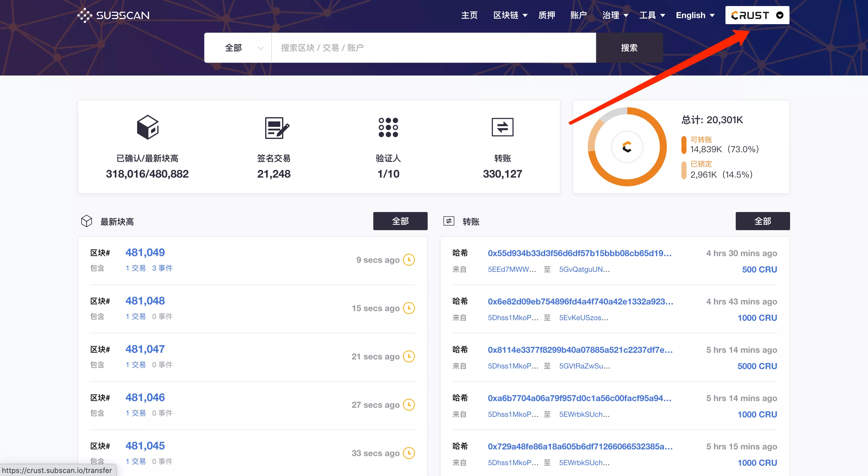Click the 500 CRU amount
The image size is (868, 476).
(759, 269)
